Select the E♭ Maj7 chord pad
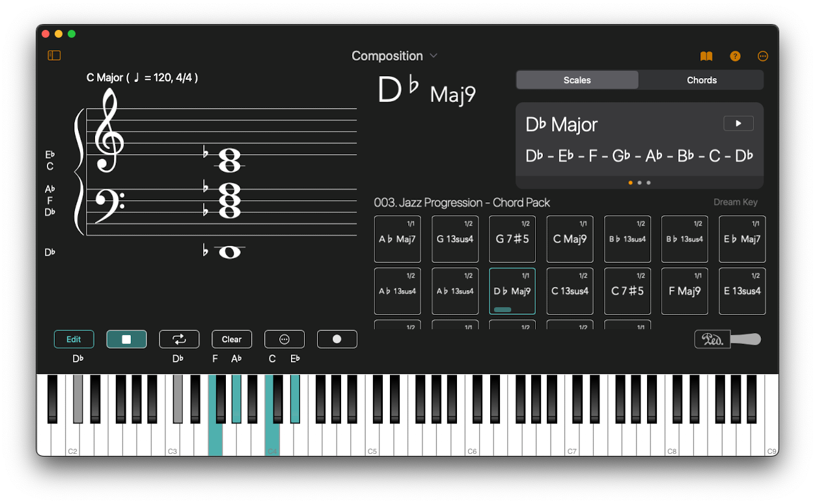Screen dimensions: 815x504 pyautogui.click(x=742, y=239)
